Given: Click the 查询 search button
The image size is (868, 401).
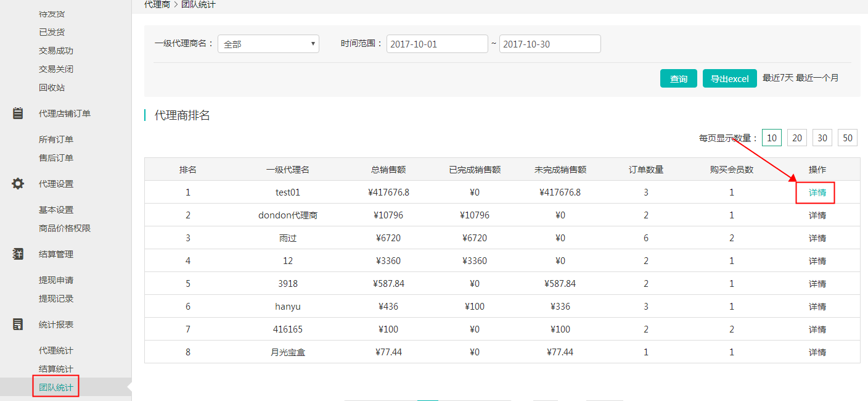Looking at the screenshot, I should coord(678,78).
